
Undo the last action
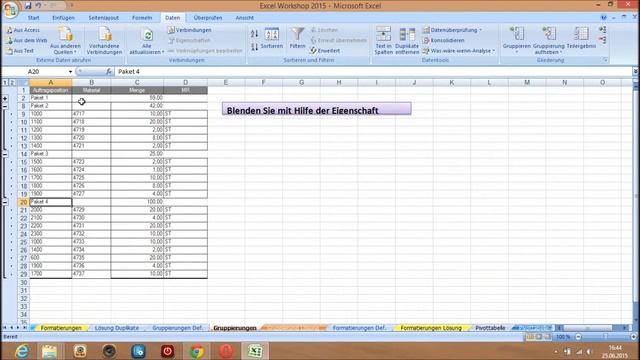click(x=38, y=6)
